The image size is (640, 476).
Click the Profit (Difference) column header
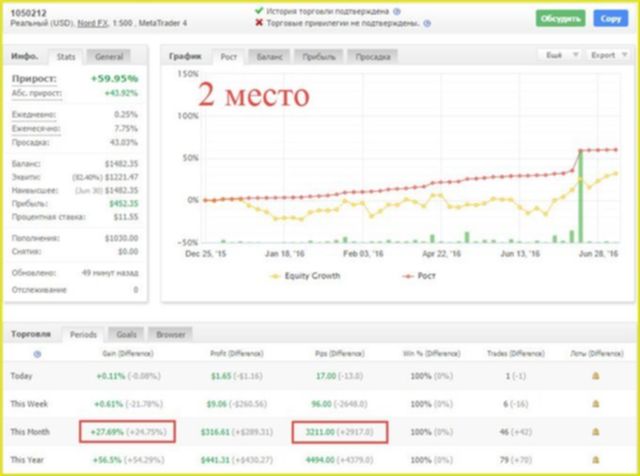click(237, 354)
